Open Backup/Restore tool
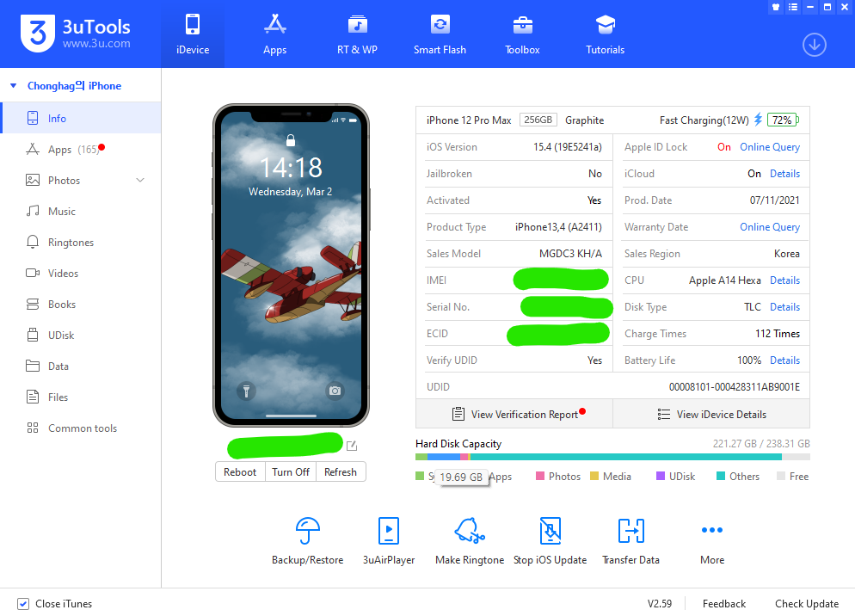 (x=308, y=540)
